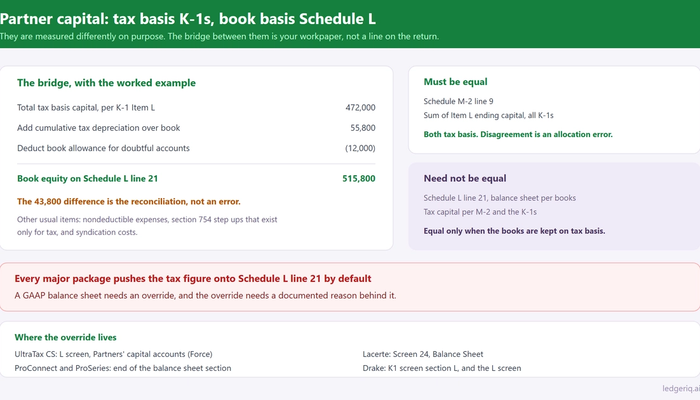Click the line 'Other usual items: nondeductible expenses, section 754 step ups that exist'
Screen dimensions: 700x400
(147, 220)
